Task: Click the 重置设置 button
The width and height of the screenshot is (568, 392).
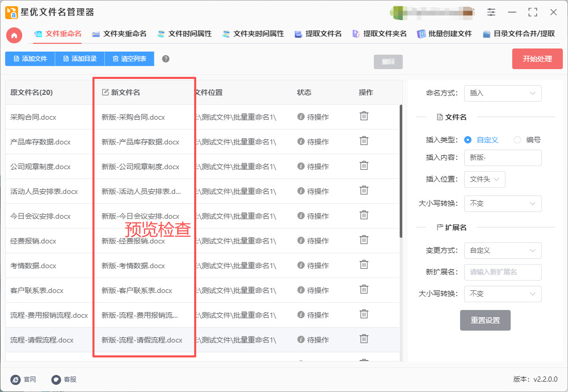Action: (x=485, y=320)
